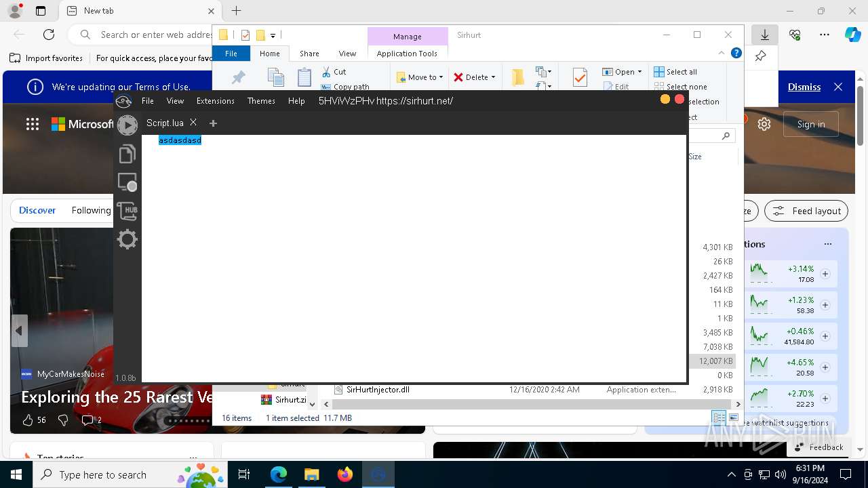
Task: Open SirHurt settings gear icon
Action: pyautogui.click(x=127, y=239)
